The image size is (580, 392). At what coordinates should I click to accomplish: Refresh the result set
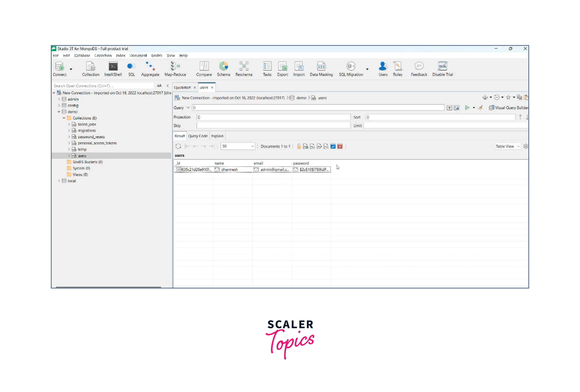(178, 146)
